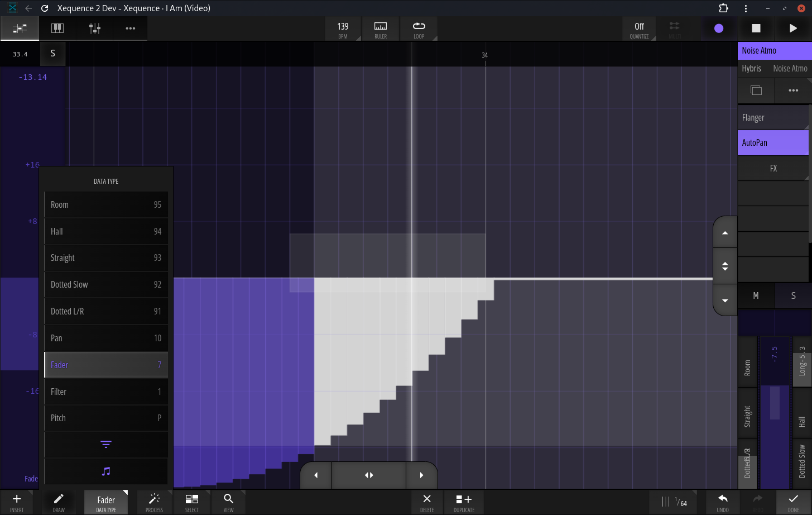
Task: Open the BPM tempo setting
Action: coord(343,29)
